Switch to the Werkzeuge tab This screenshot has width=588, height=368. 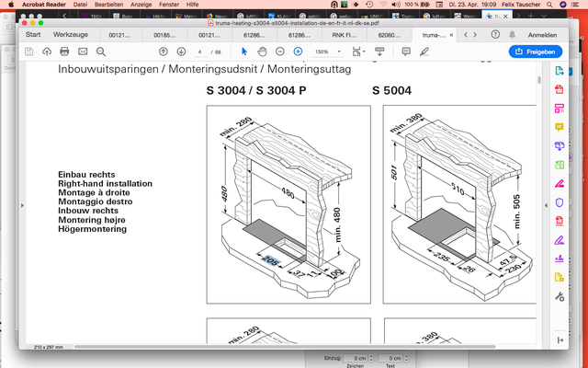pos(71,35)
